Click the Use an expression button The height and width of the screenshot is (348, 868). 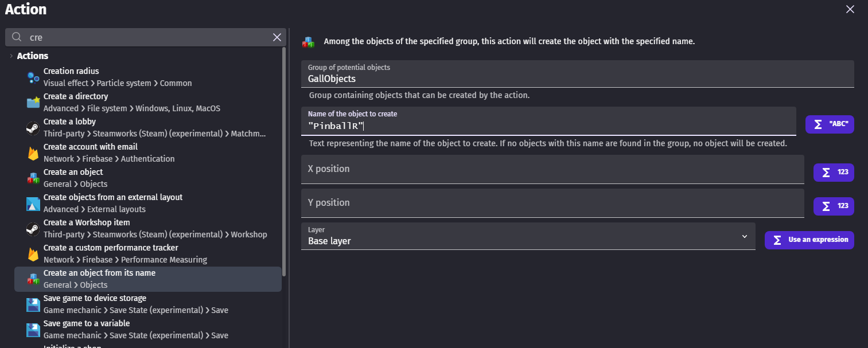[x=809, y=240]
